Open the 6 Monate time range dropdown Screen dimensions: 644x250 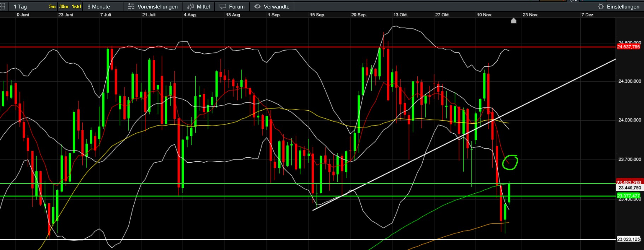coord(99,6)
